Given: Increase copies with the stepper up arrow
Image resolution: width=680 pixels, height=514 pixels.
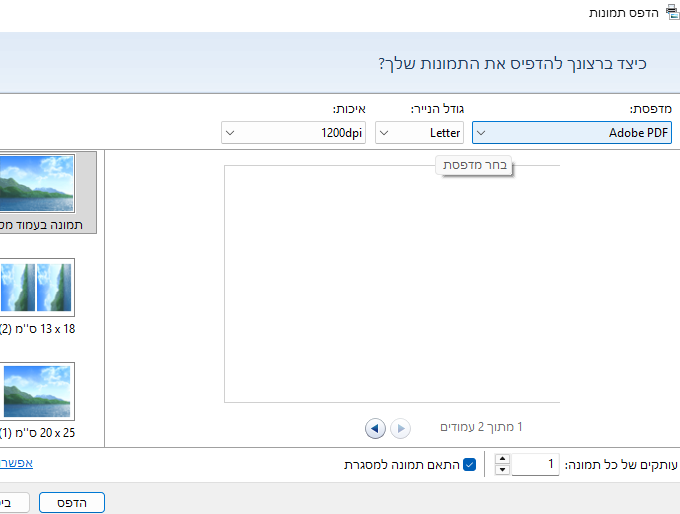Looking at the screenshot, I should click(503, 459).
